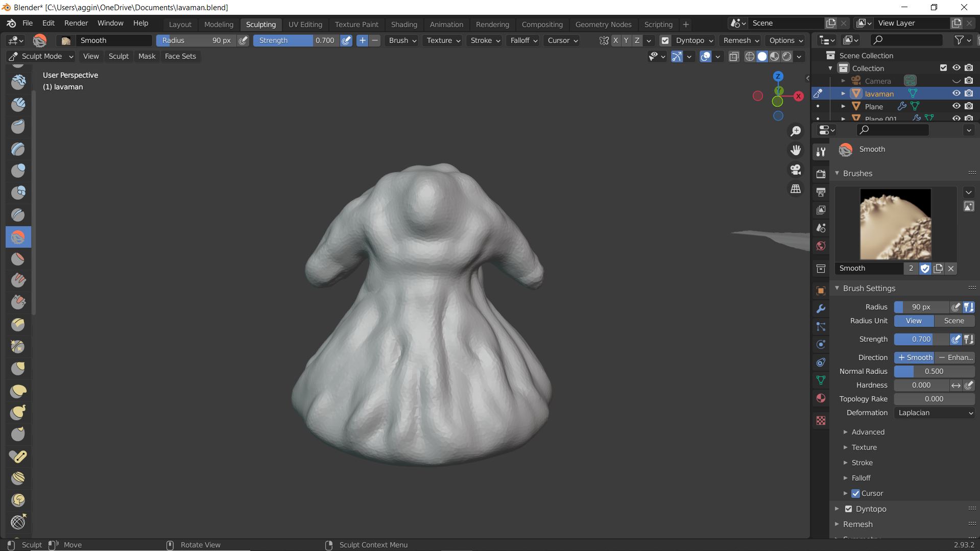Adjust the Strength slider in header

296,40
